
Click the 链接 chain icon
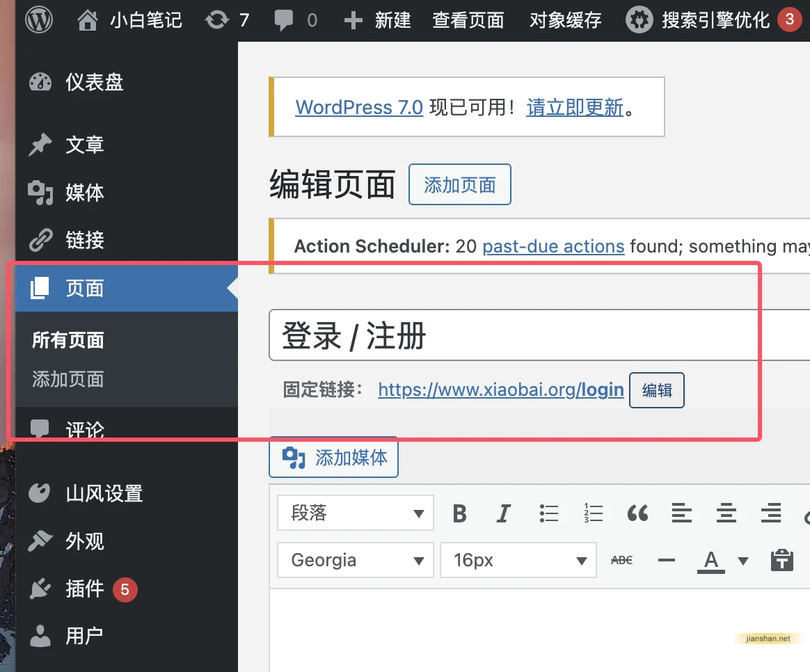click(x=40, y=240)
